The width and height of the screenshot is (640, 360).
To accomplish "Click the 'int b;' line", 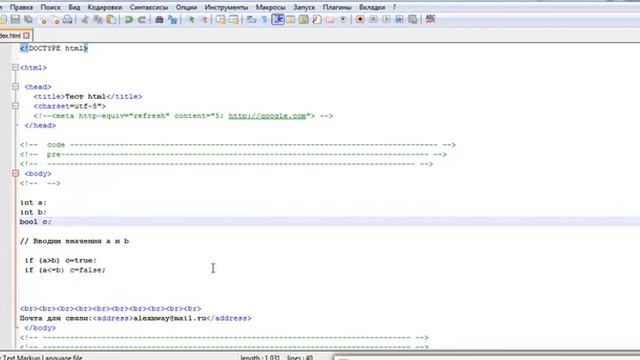I will 33,212.
